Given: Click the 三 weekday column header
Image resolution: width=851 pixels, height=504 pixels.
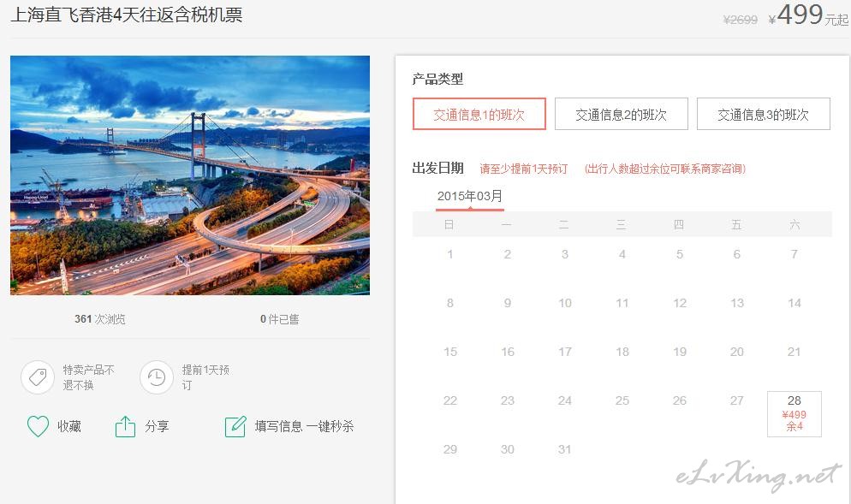Looking at the screenshot, I should pyautogui.click(x=622, y=224).
